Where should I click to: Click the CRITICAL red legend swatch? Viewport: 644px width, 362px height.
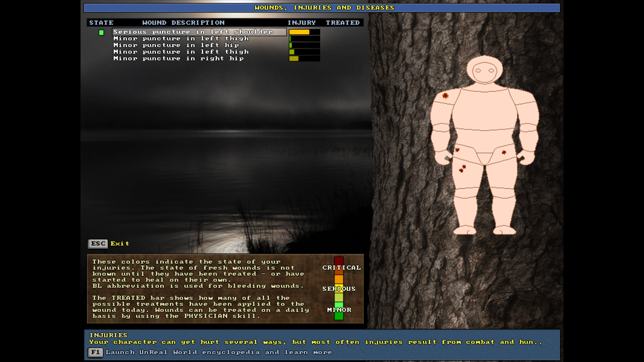click(338, 261)
